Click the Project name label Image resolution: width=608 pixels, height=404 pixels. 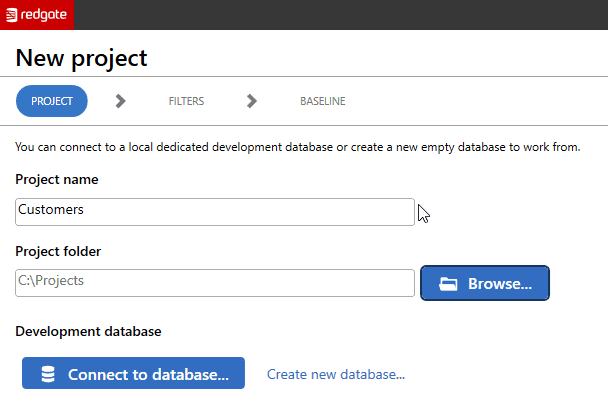[x=57, y=180]
